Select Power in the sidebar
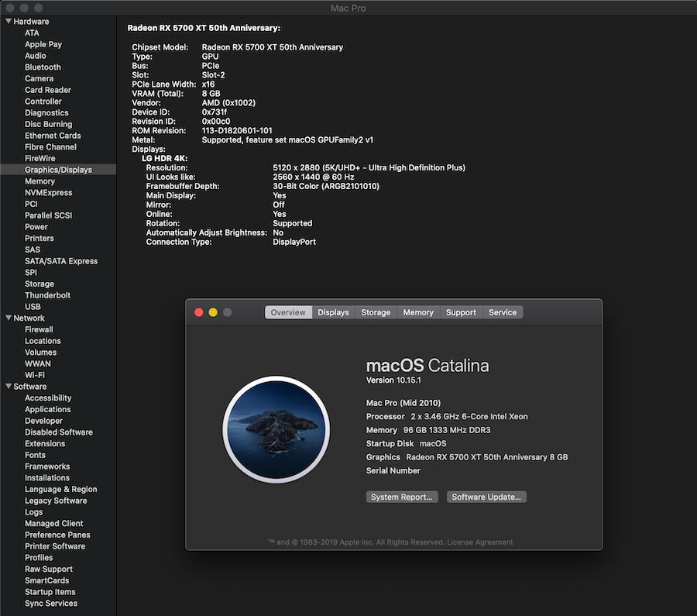Image resolution: width=697 pixels, height=616 pixels. 36,227
